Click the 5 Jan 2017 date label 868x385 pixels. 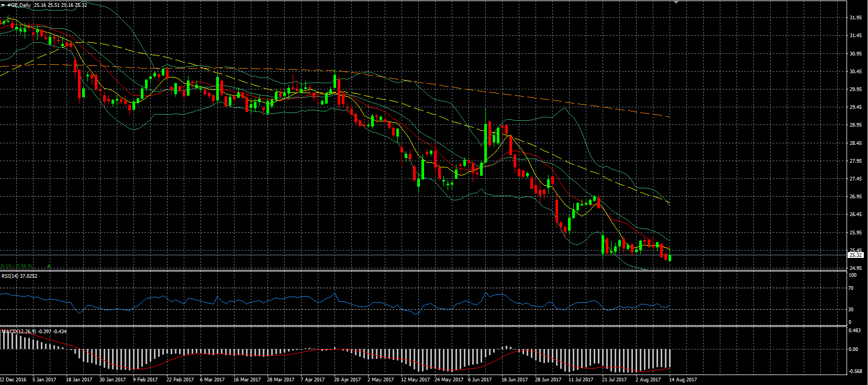coord(44,380)
